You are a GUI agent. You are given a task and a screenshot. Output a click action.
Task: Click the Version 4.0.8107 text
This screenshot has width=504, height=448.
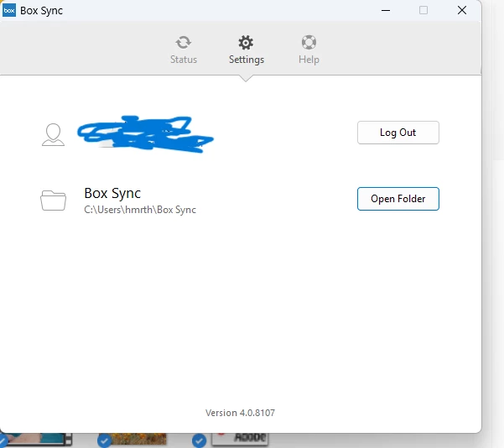(240, 413)
